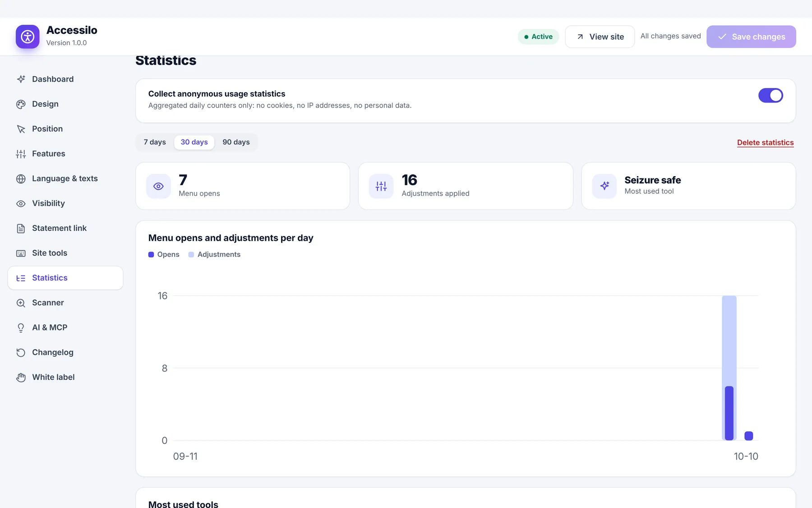Click Save changes
The image size is (812, 508).
pyautogui.click(x=751, y=37)
